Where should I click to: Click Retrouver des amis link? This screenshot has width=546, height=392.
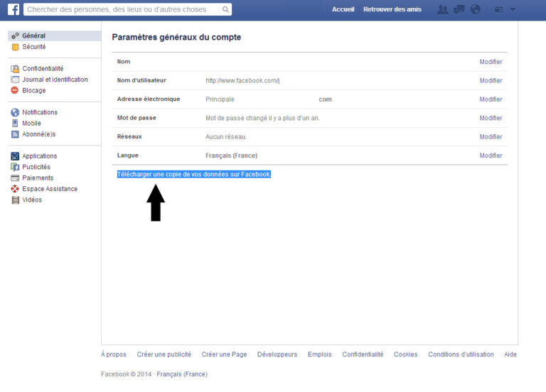coord(392,10)
